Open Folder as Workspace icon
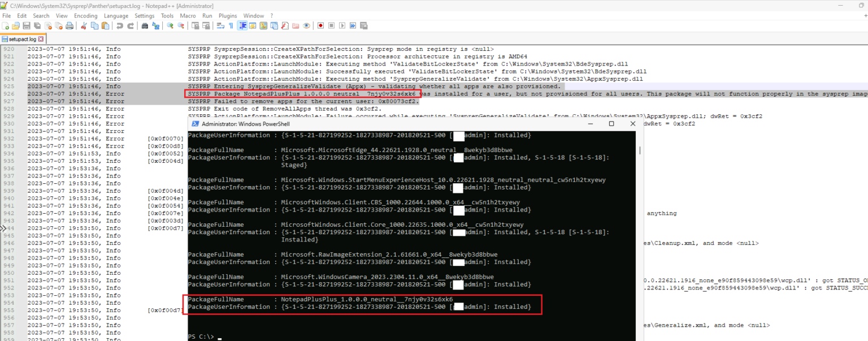Screen dimensions: 868x341 (296, 25)
